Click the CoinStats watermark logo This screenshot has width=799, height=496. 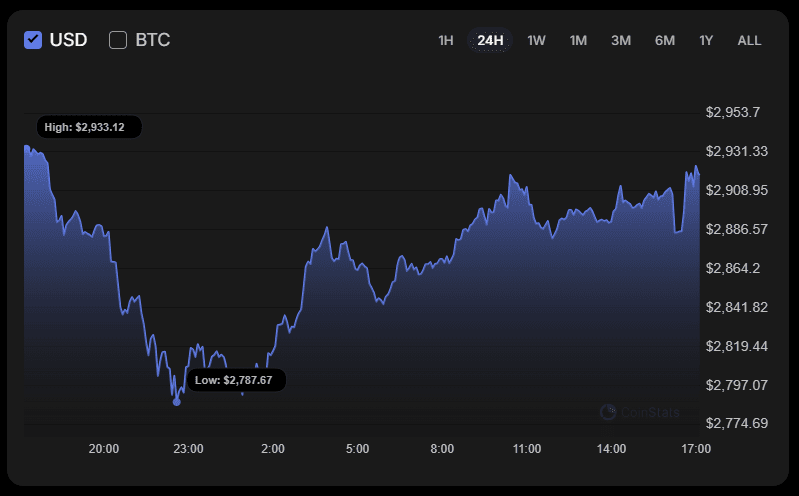tap(640, 412)
